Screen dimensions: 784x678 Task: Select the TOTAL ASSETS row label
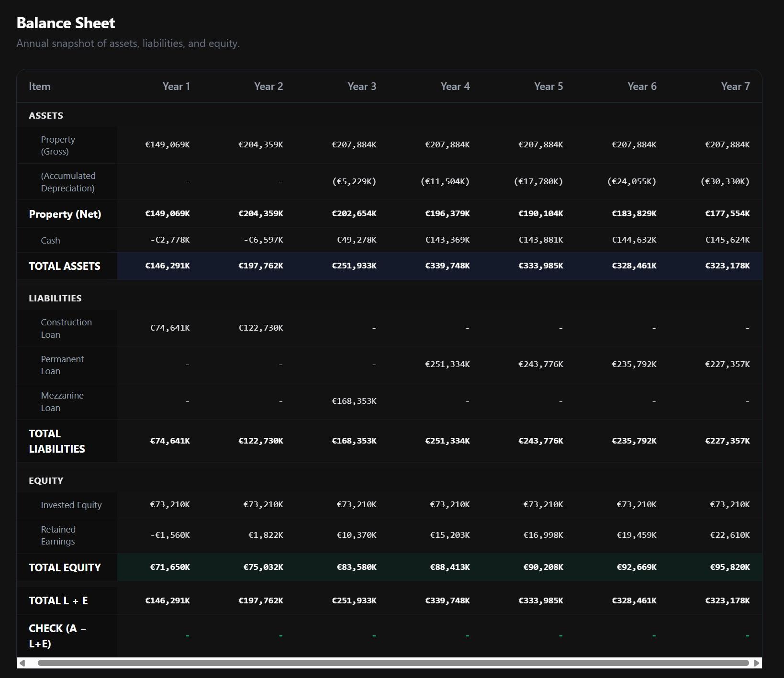tap(65, 266)
